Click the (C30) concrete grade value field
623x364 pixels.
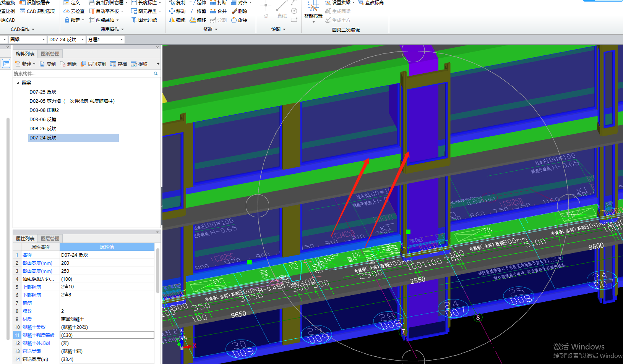[107, 335]
